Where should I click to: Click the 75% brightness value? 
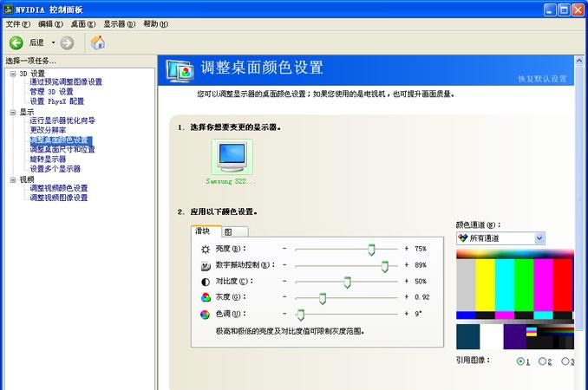(x=421, y=249)
